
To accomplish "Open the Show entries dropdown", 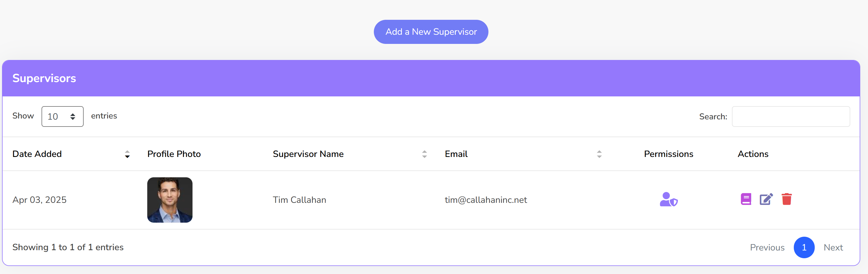I will click(62, 116).
